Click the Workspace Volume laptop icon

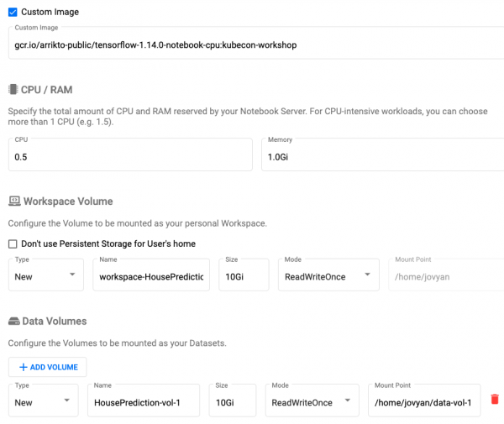click(x=14, y=202)
